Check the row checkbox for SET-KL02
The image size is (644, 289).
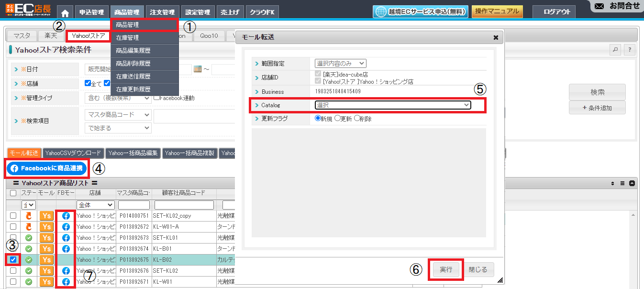point(13,271)
